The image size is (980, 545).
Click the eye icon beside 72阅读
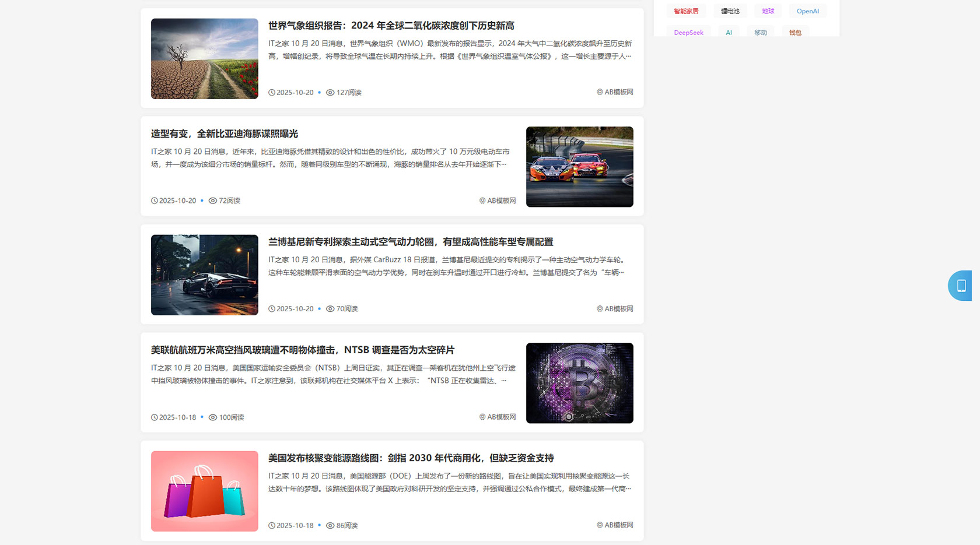213,201
